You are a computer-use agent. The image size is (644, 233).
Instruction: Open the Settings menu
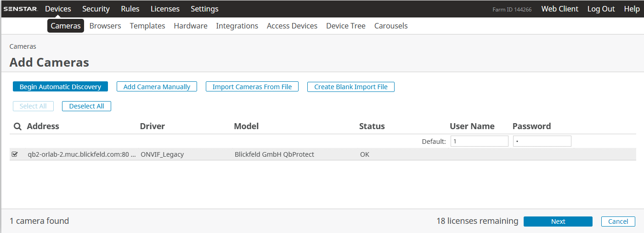point(204,9)
